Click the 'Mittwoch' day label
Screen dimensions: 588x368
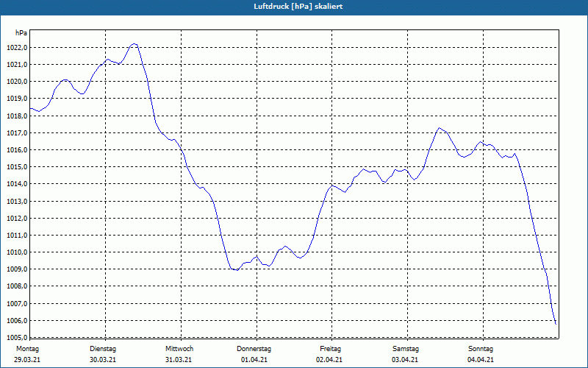[x=179, y=349]
